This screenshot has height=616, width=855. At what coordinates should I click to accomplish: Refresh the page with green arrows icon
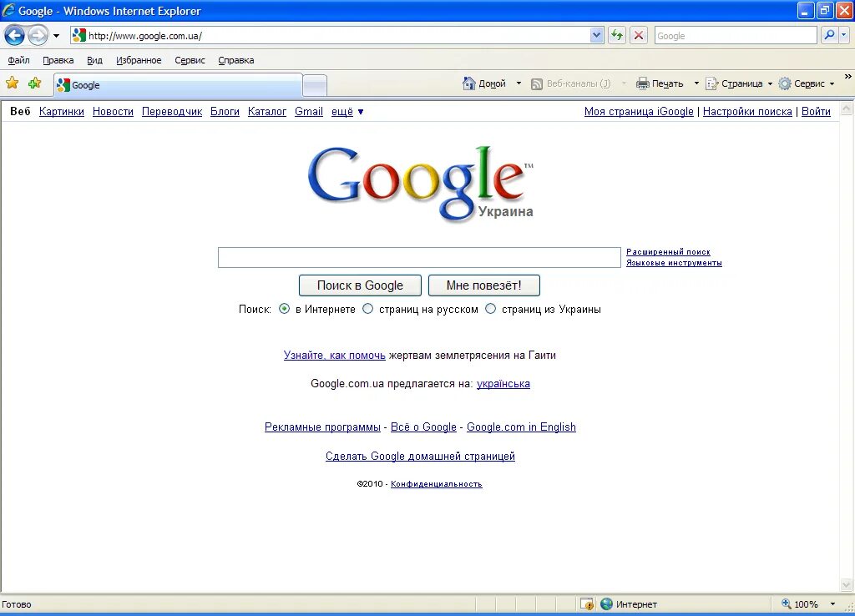click(617, 36)
